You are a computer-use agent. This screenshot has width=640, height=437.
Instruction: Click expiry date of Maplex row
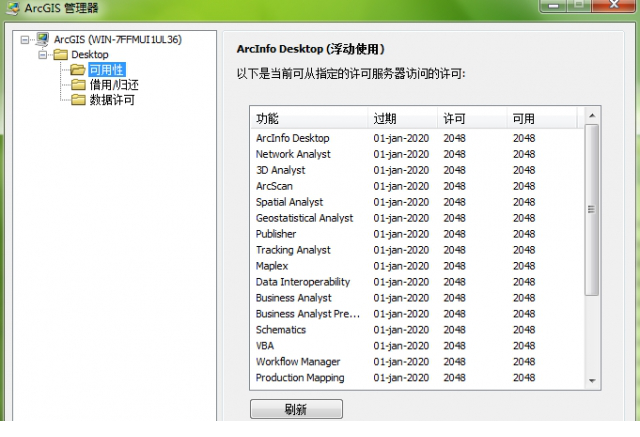[x=401, y=266]
